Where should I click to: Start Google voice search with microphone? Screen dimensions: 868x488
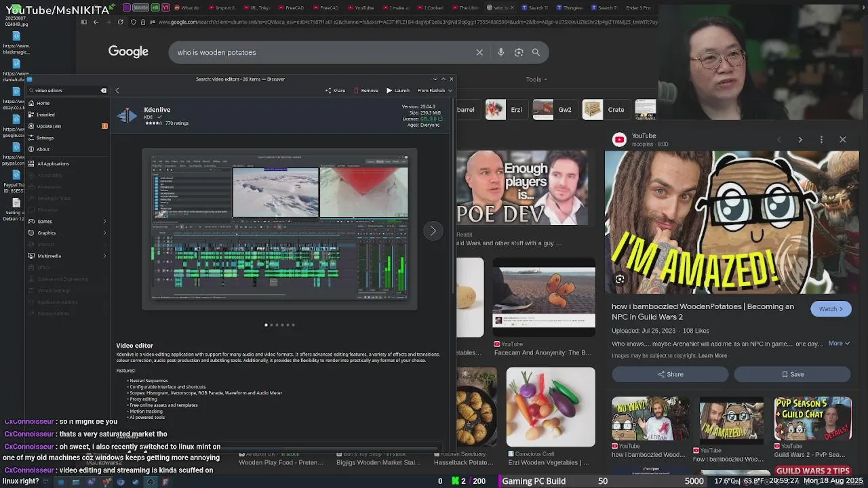[500, 52]
